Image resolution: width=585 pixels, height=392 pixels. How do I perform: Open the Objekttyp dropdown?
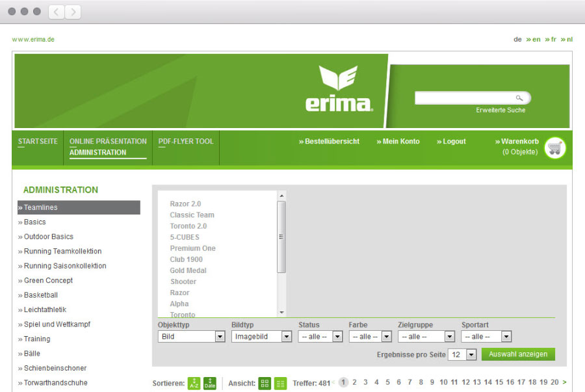pos(191,337)
